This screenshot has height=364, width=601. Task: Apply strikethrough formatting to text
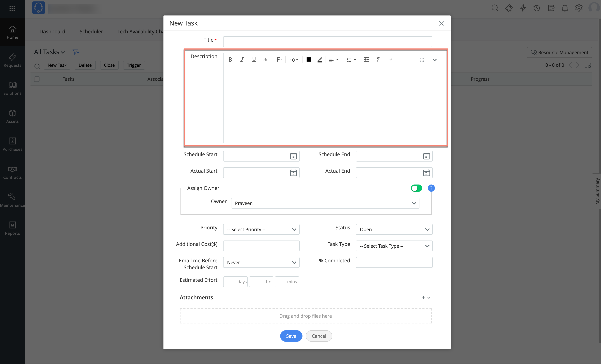266,60
